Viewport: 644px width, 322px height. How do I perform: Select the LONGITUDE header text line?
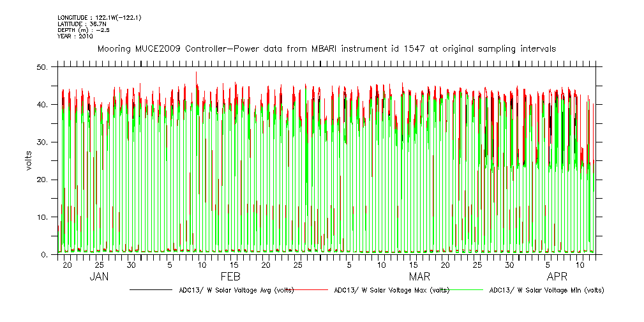point(98,17)
